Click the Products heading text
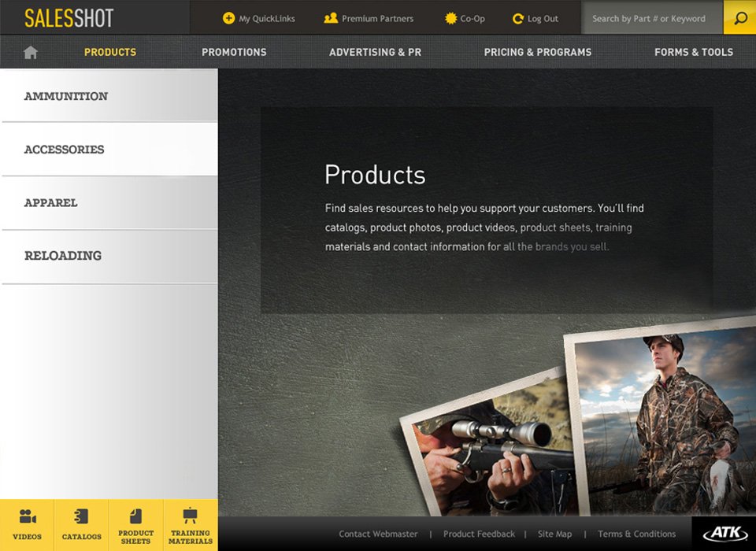The image size is (756, 551). point(375,175)
